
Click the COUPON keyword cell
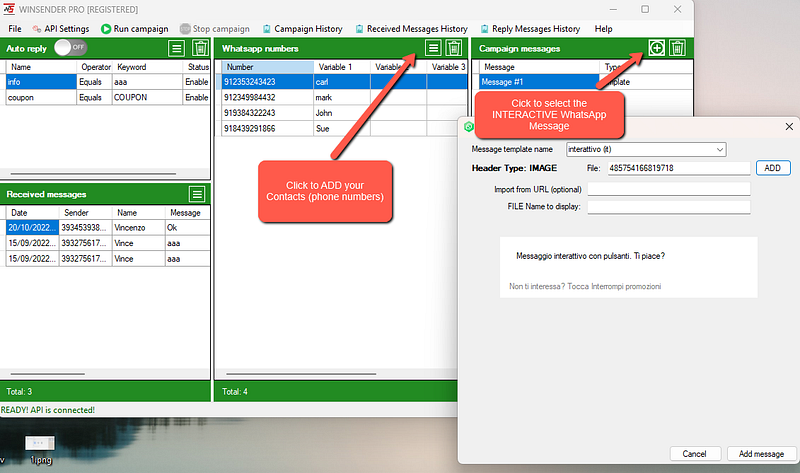[147, 97]
